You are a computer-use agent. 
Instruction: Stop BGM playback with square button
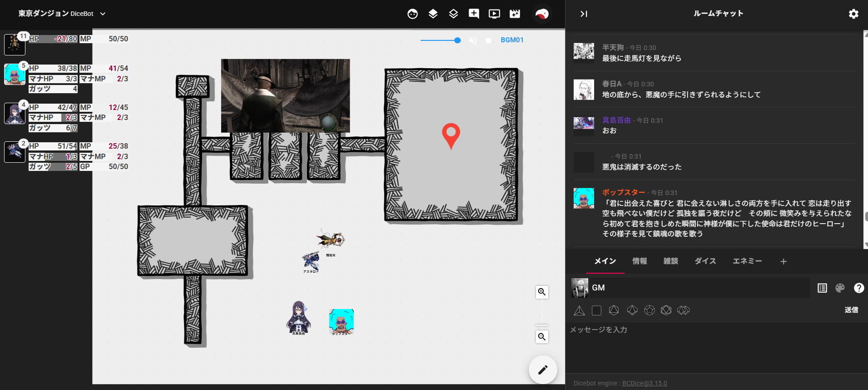(x=488, y=40)
